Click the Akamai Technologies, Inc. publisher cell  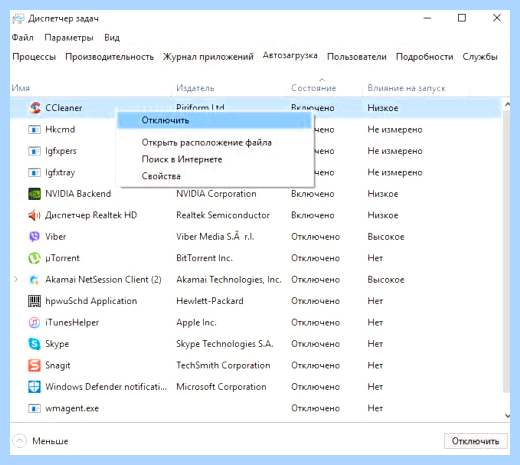[229, 280]
